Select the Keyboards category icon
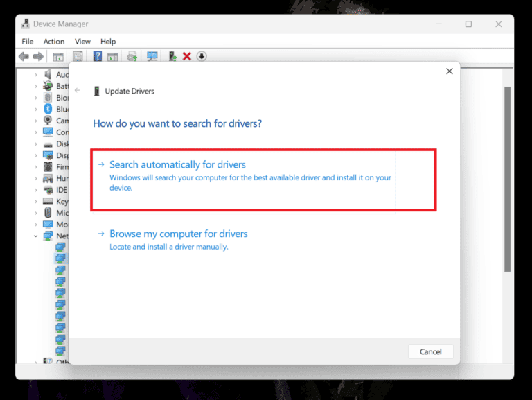Screen dimensions: 532x400 48,201
